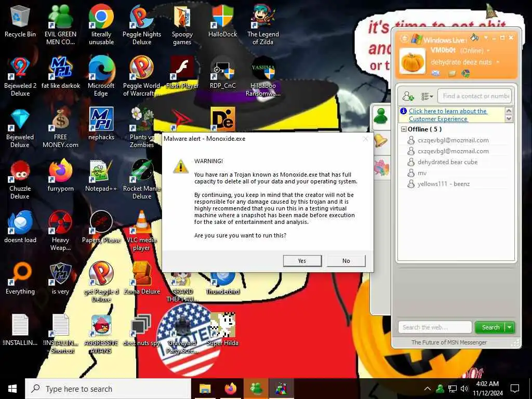
Task: Click the green Search button in Messenger
Action: [x=490, y=327]
